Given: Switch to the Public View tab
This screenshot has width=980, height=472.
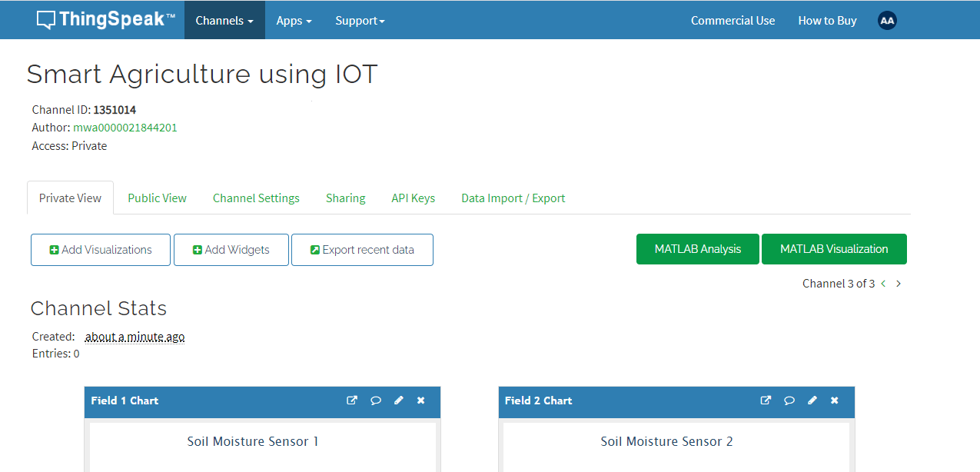Looking at the screenshot, I should pos(157,198).
